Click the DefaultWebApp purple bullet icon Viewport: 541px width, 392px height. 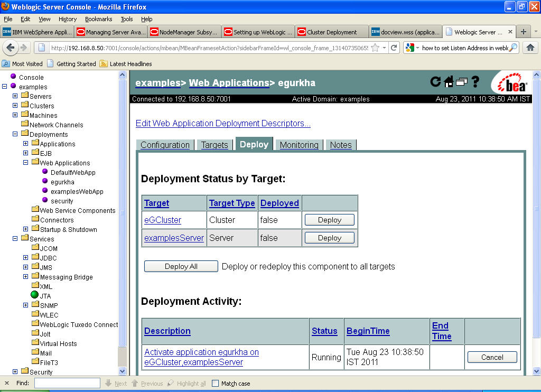[x=45, y=171]
